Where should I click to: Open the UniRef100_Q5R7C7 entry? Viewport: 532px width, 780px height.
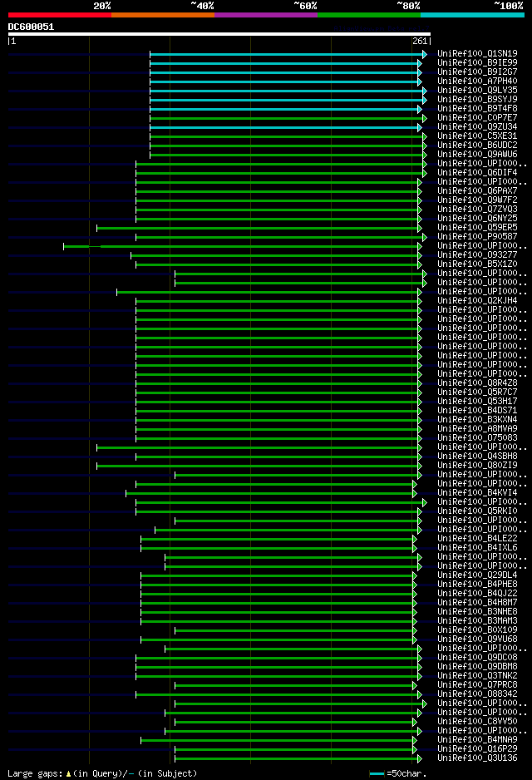pos(477,392)
